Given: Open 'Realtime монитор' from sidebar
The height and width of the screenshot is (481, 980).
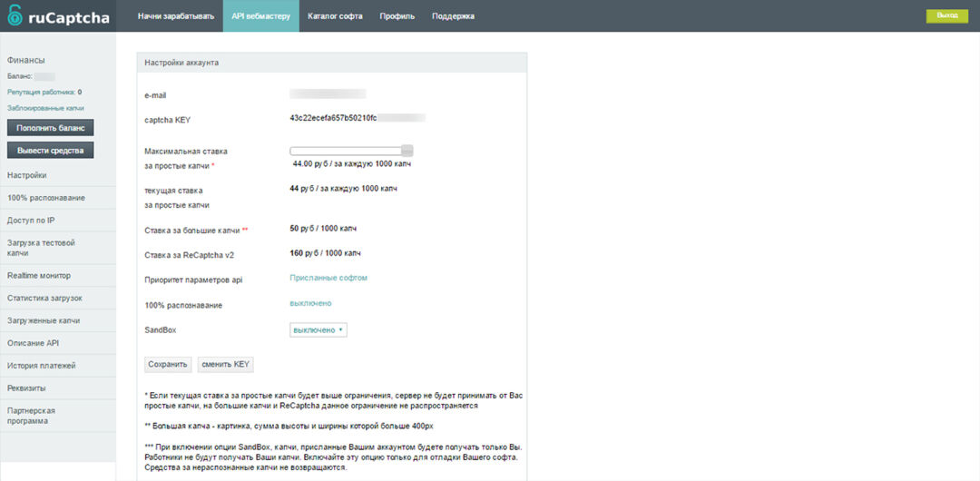Looking at the screenshot, I should coord(39,276).
